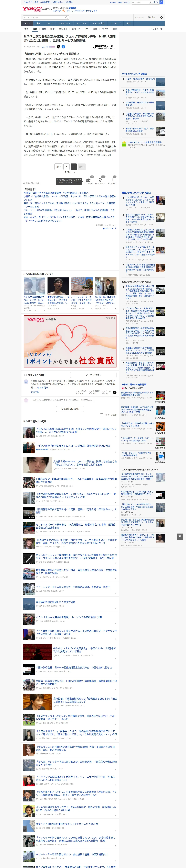Select the みんなの意見 tab
This screenshot has height=868, width=186.
(98, 24)
